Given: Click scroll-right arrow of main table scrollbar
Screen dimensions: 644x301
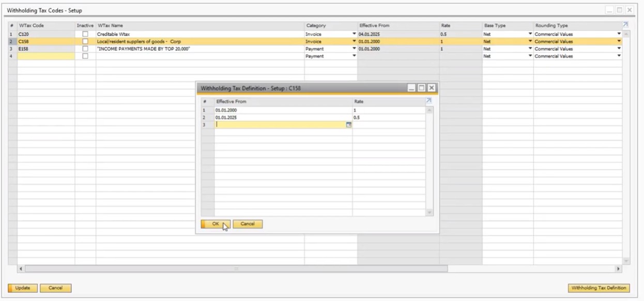Looking at the screenshot, I should tap(618, 269).
